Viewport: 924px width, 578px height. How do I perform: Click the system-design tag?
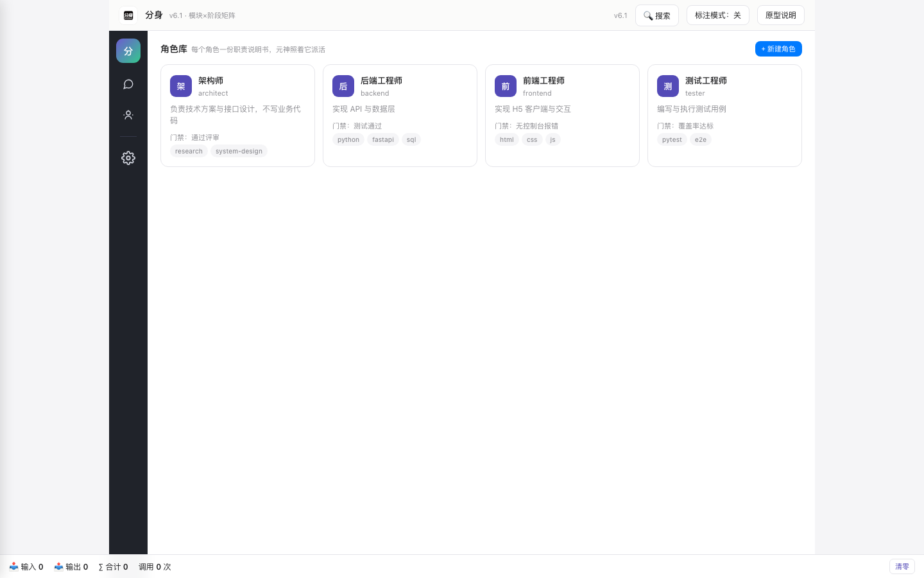239,151
